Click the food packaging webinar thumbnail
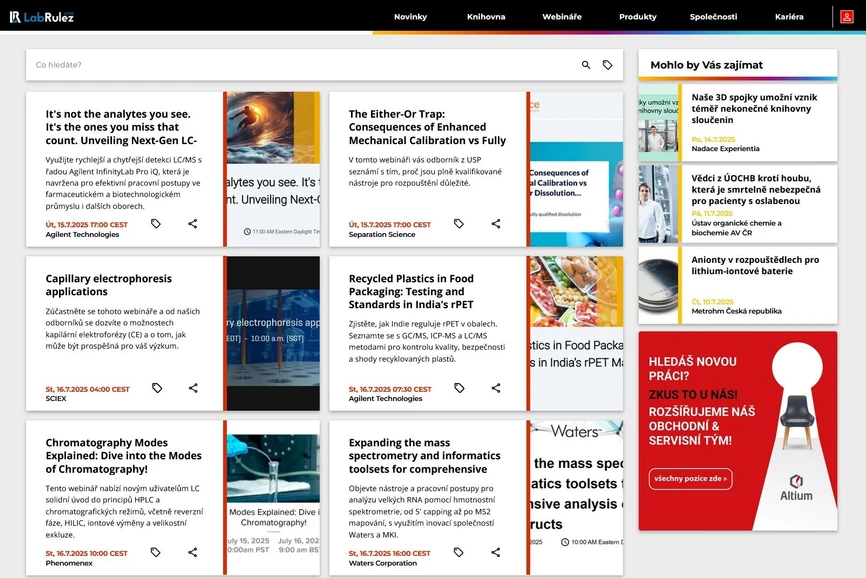This screenshot has height=578, width=866. click(577, 333)
